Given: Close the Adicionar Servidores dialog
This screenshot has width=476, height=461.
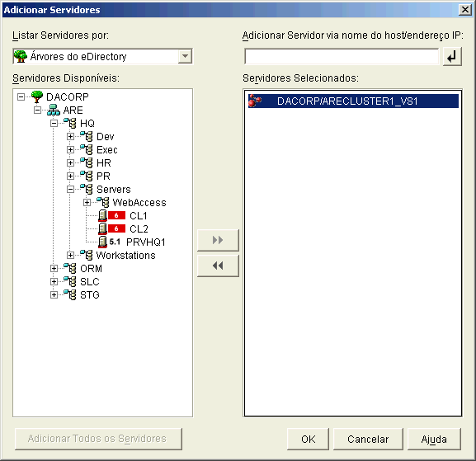Looking at the screenshot, I should 465,10.
